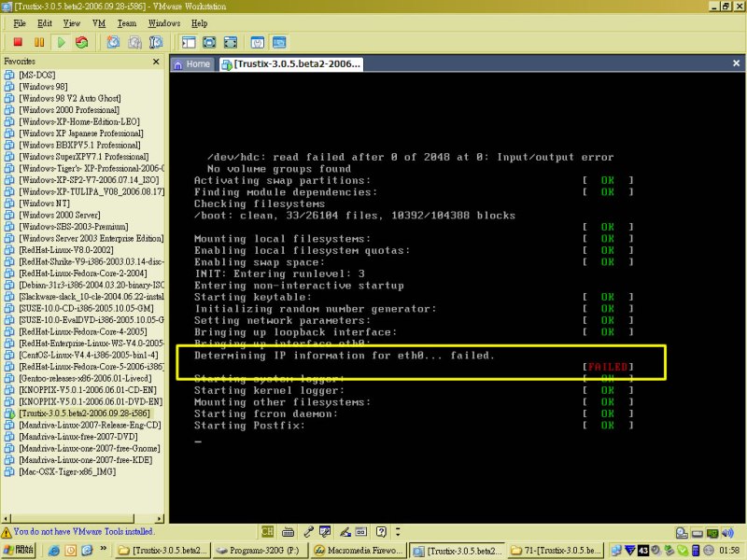Open the View menu

72,23
